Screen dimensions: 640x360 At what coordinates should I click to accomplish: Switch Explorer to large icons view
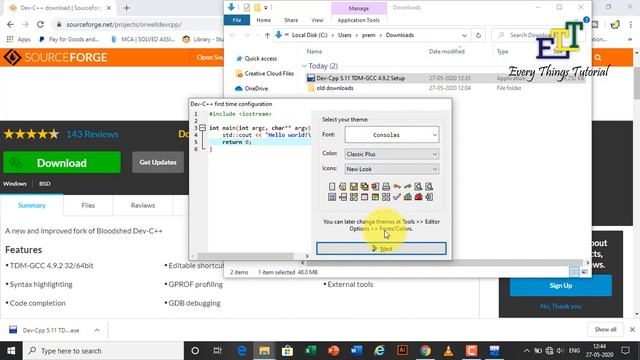584,272
